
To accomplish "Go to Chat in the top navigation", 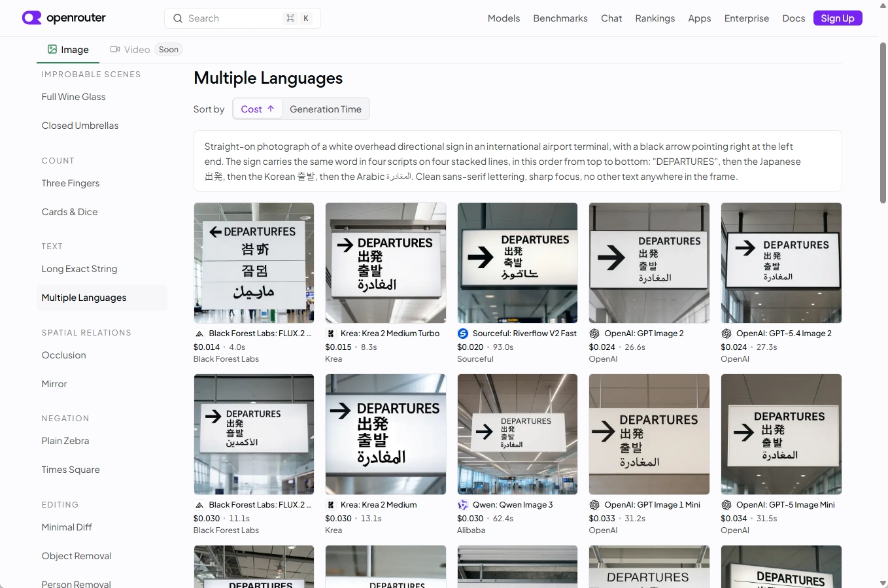I will click(611, 18).
